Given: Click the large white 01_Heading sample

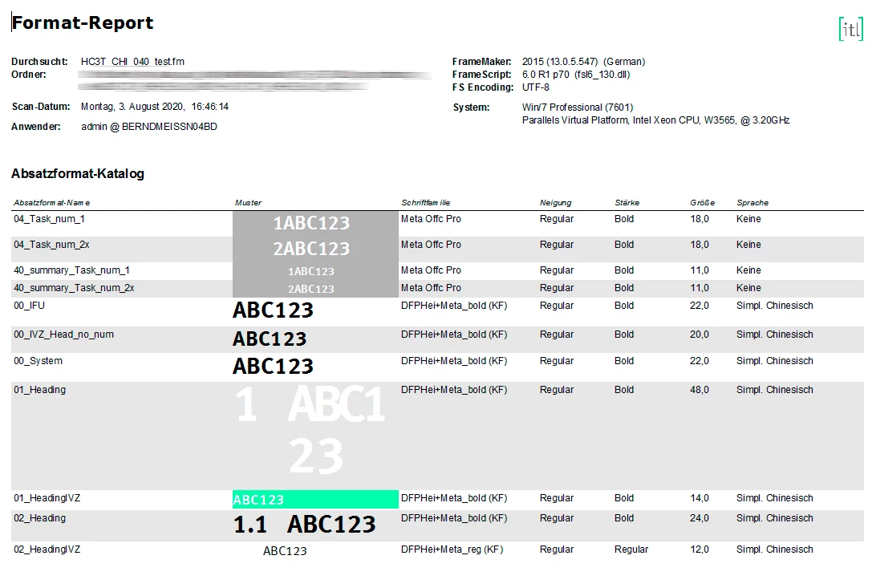Looking at the screenshot, I should (x=309, y=429).
